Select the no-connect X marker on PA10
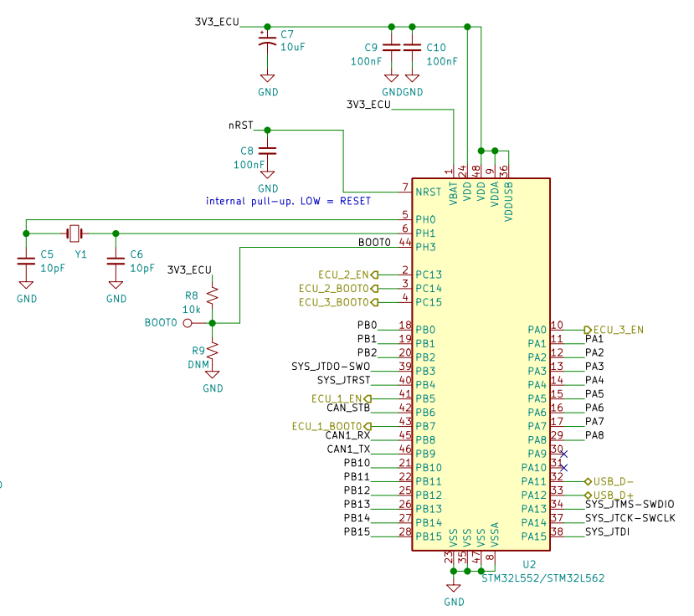694x616 pixels. [x=563, y=467]
